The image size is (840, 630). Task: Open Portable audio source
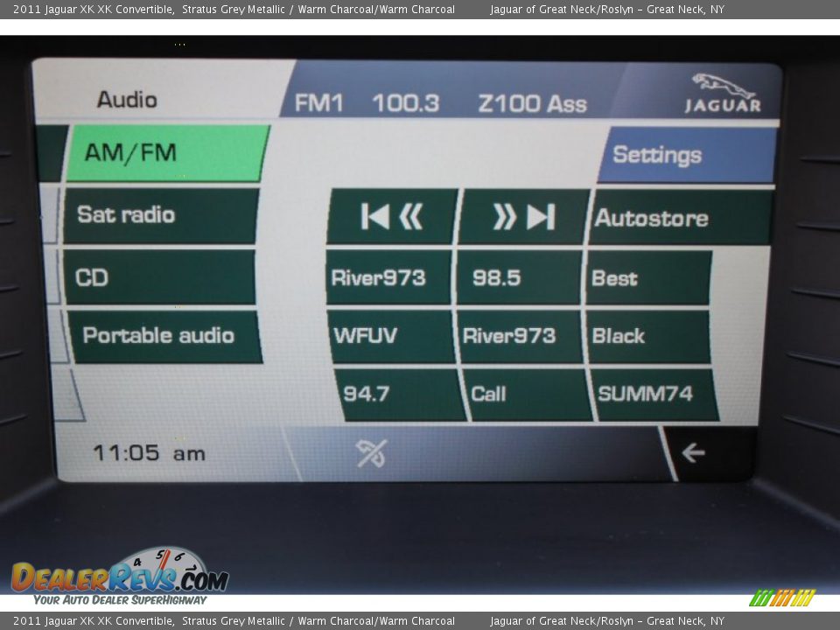pyautogui.click(x=165, y=336)
